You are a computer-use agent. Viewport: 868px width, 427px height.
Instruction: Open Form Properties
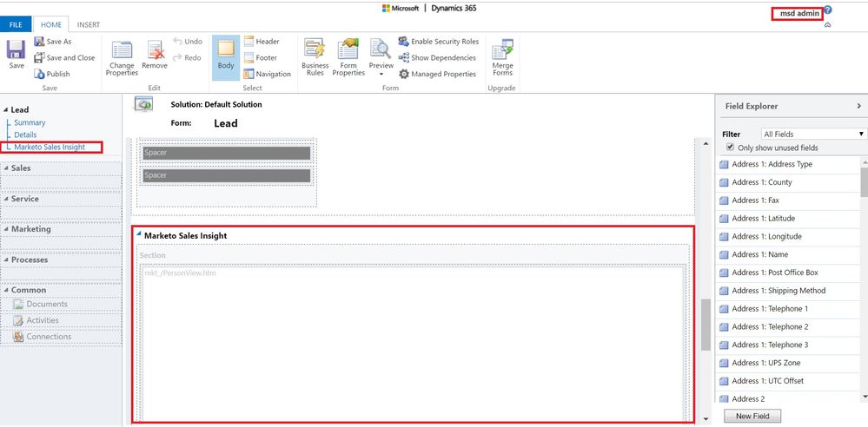click(x=348, y=57)
